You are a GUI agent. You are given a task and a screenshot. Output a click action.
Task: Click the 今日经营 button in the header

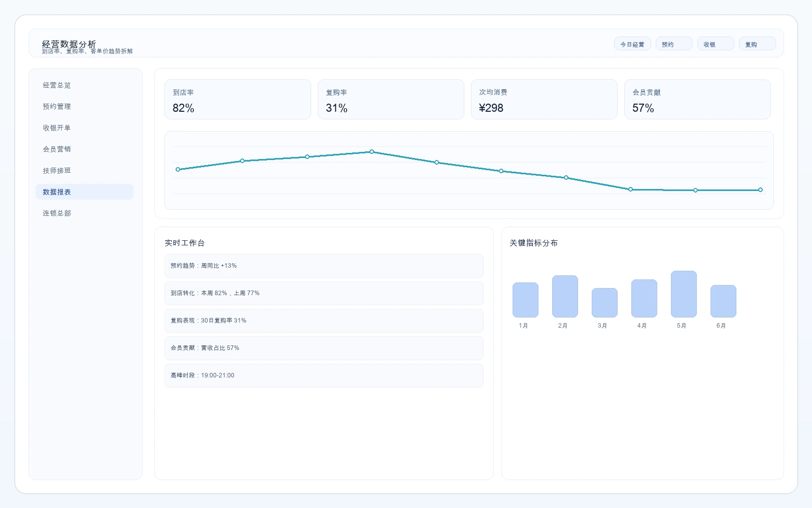click(632, 44)
